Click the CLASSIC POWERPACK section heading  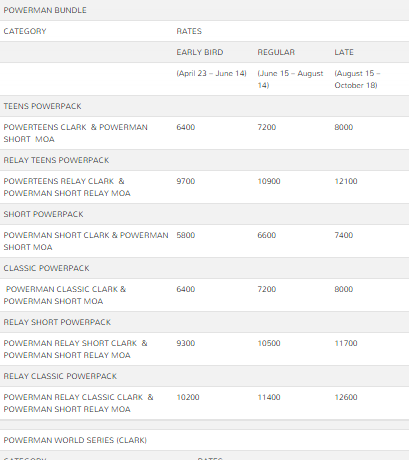point(46,268)
